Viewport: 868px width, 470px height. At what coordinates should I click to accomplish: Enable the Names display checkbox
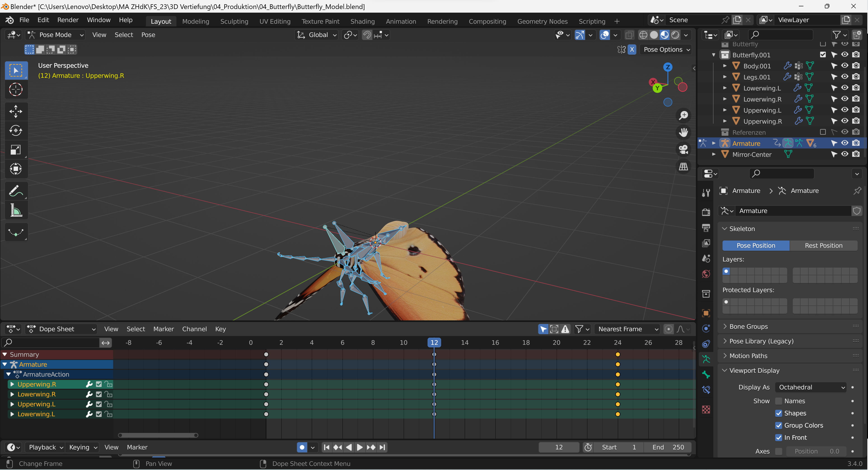779,401
